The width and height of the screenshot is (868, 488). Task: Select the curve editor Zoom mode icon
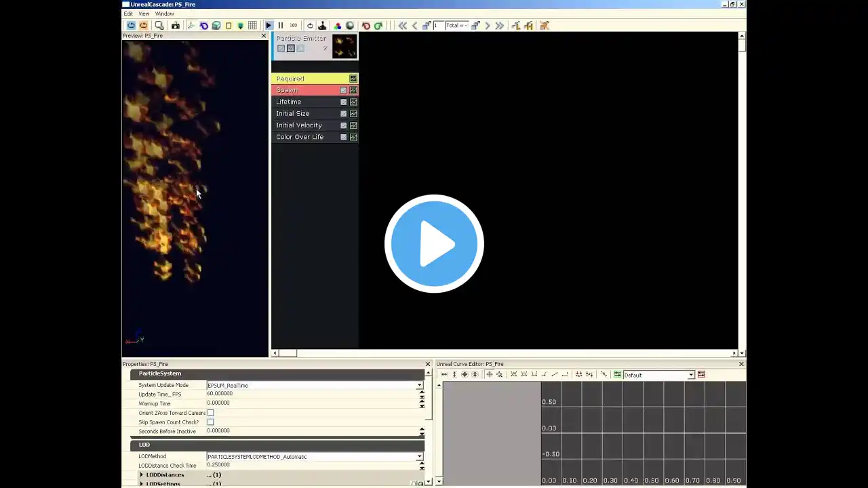coord(500,375)
